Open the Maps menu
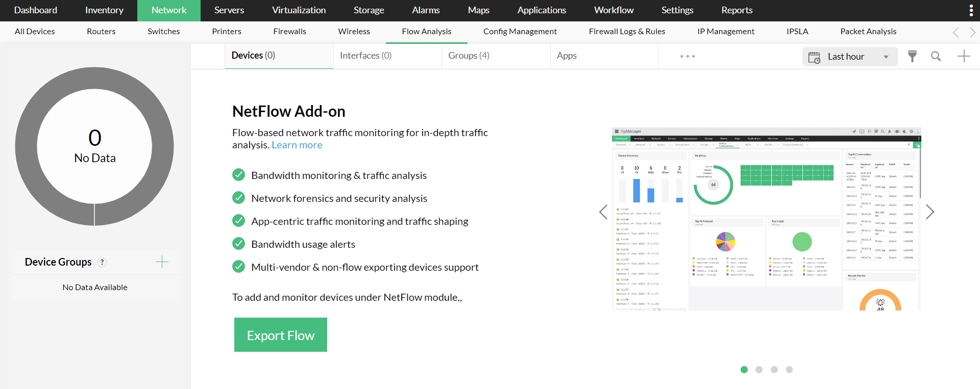The height and width of the screenshot is (389, 980). pos(479,10)
